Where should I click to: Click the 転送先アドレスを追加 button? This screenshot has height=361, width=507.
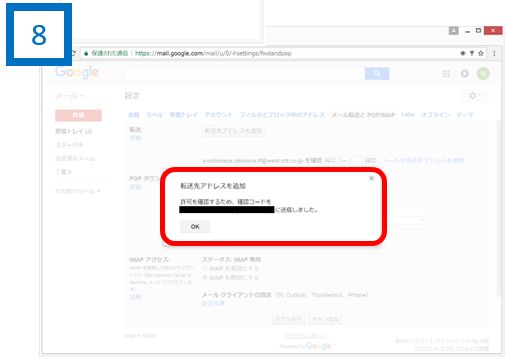pyautogui.click(x=233, y=131)
